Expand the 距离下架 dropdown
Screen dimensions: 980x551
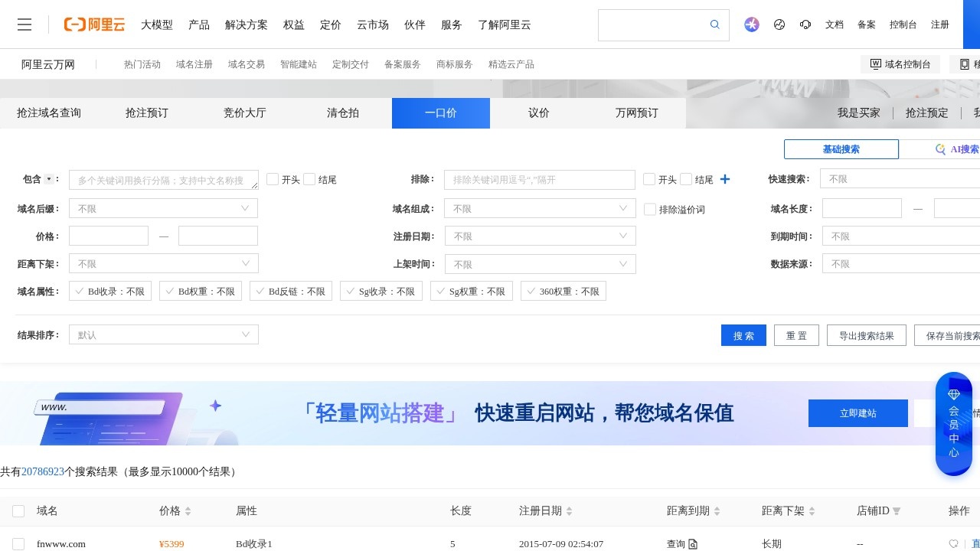(163, 263)
